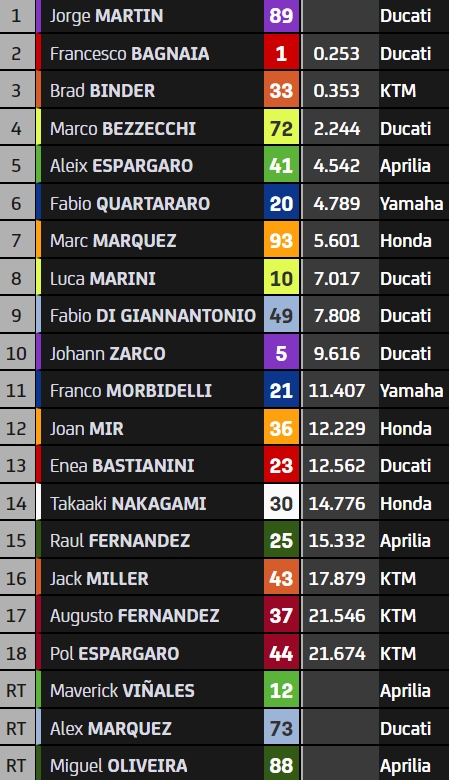
Task: Select Fabio Quartararo's blue number 20 badge
Action: click(x=281, y=203)
